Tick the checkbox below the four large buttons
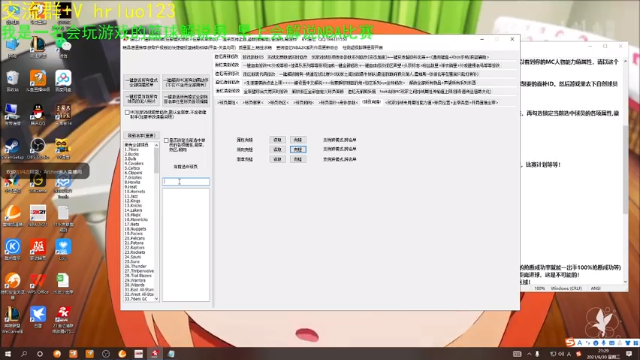 127,112
